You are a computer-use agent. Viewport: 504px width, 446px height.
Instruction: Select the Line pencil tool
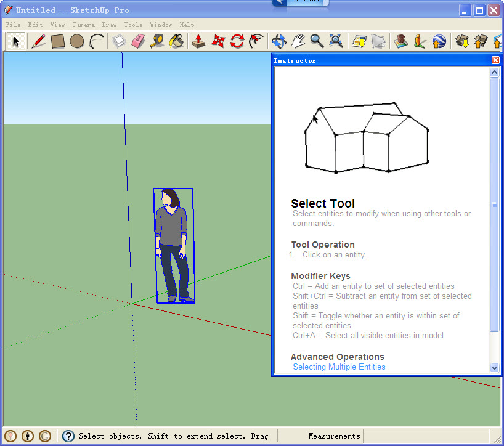pyautogui.click(x=38, y=41)
